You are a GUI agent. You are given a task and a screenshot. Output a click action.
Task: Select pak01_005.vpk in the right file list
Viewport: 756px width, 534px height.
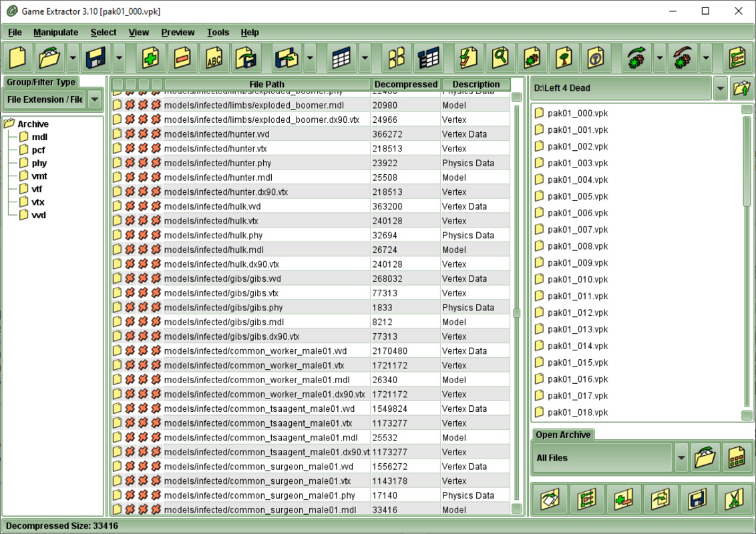coord(576,196)
